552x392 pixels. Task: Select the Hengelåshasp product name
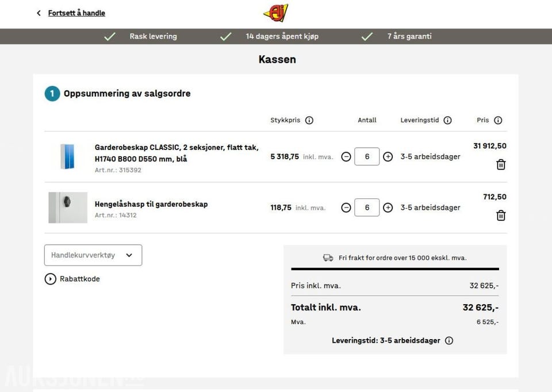click(x=151, y=203)
